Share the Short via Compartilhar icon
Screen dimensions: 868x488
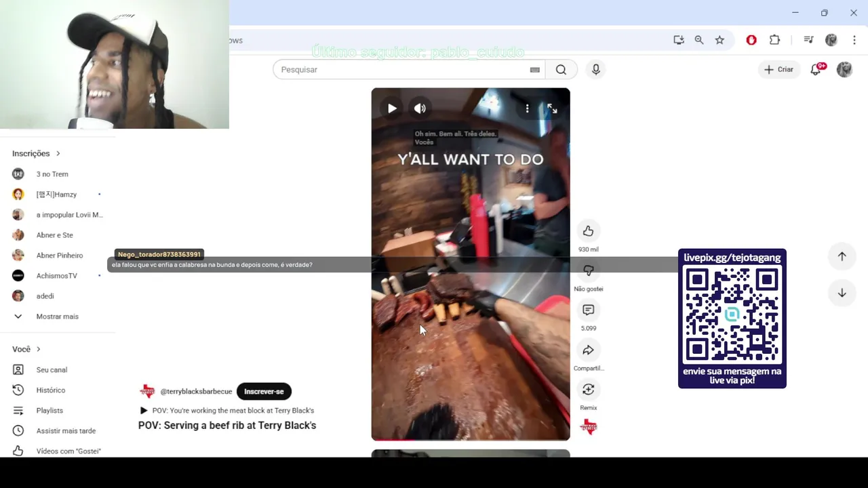[588, 350]
